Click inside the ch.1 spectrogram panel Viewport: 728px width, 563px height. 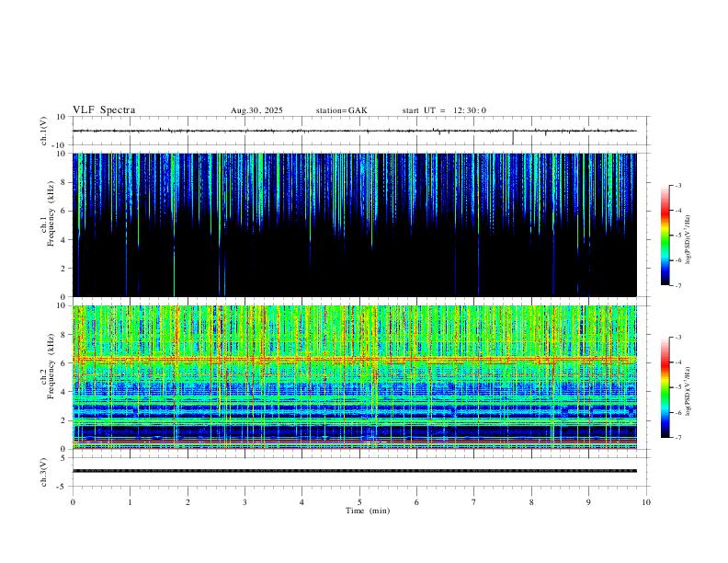pyautogui.click(x=354, y=224)
